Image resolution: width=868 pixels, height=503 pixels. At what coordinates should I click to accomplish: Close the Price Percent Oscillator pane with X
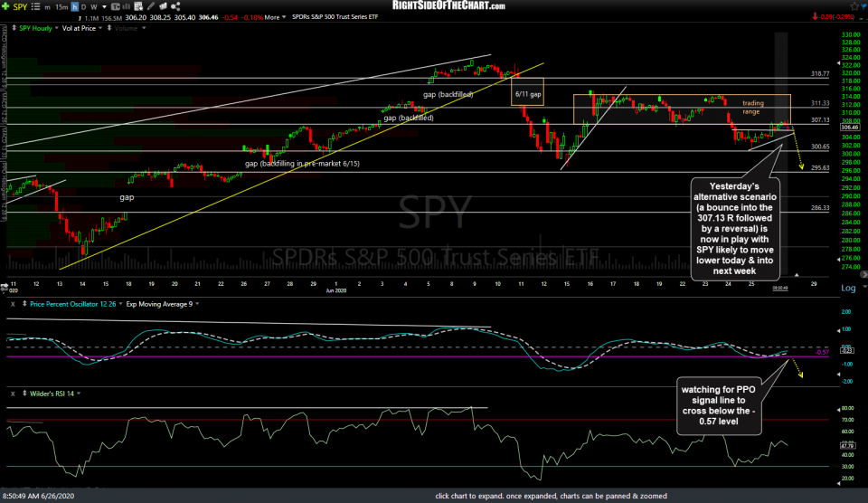(x=13, y=304)
